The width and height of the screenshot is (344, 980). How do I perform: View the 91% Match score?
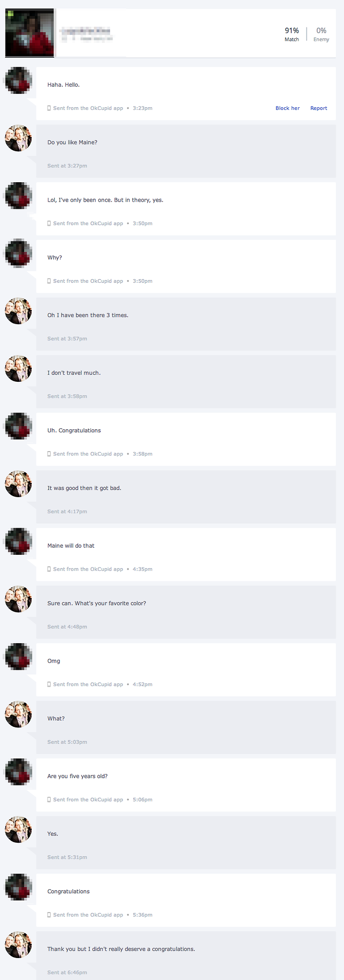(292, 34)
